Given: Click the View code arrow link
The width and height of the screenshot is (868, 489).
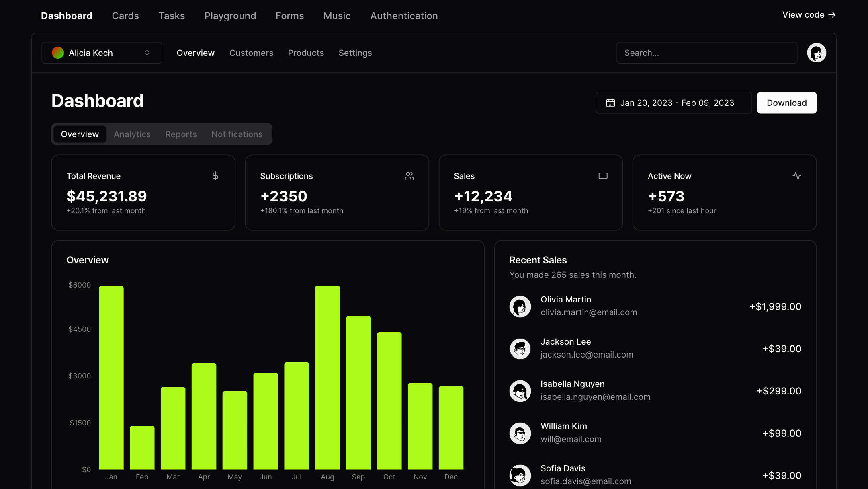Looking at the screenshot, I should tap(809, 15).
